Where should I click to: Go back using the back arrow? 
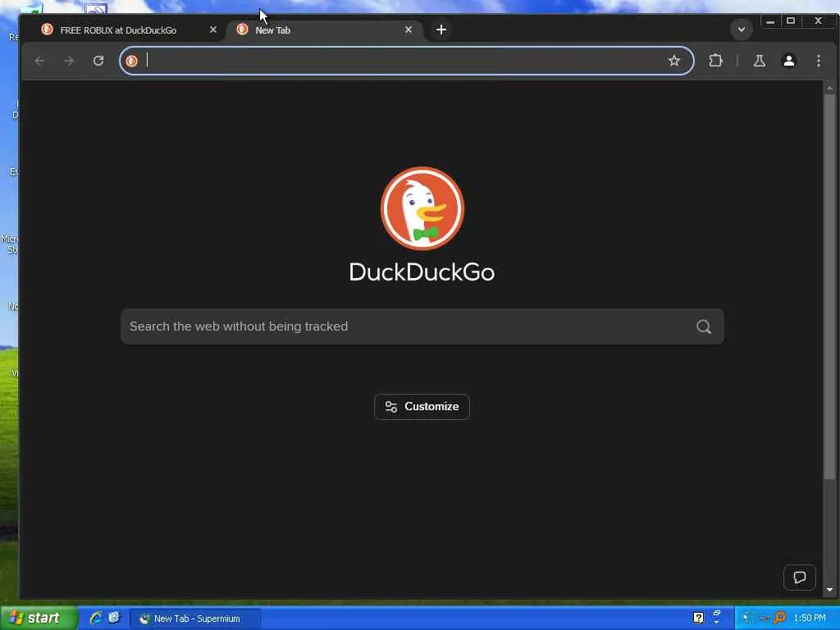pyautogui.click(x=39, y=61)
